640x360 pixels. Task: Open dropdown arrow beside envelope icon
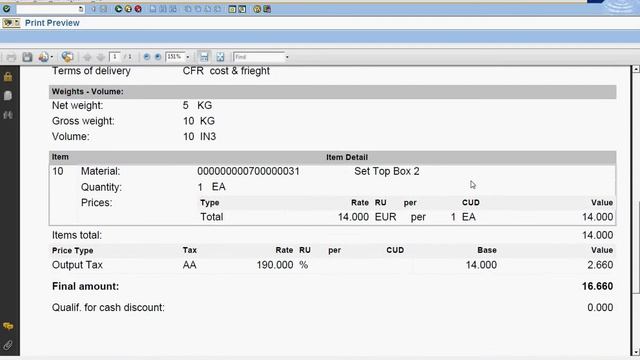coord(52,57)
